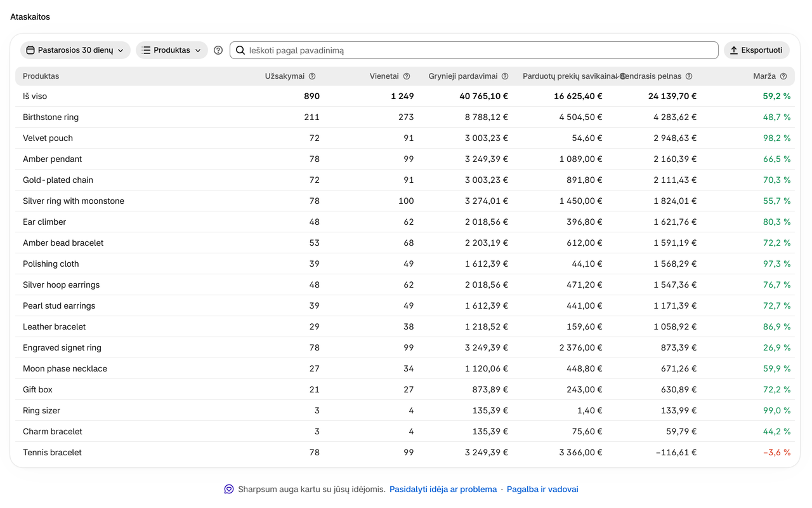Click the Eksportuoti button
The image size is (812, 508).
(x=757, y=50)
